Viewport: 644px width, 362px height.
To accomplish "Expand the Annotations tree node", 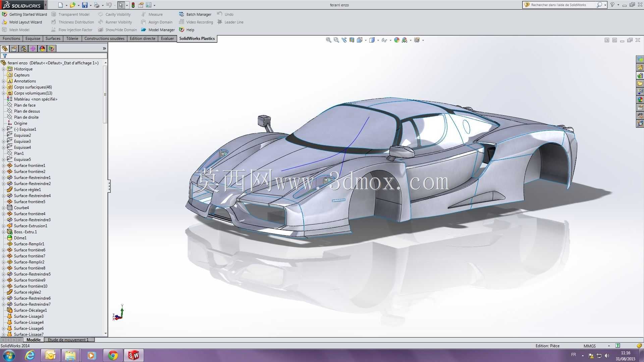I will [4, 81].
